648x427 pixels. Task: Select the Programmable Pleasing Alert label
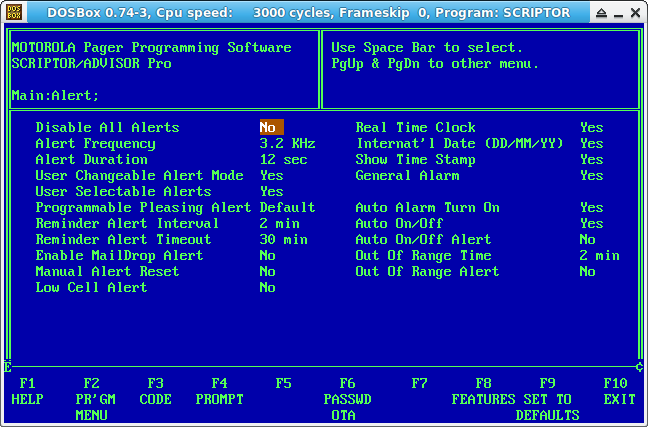point(143,208)
